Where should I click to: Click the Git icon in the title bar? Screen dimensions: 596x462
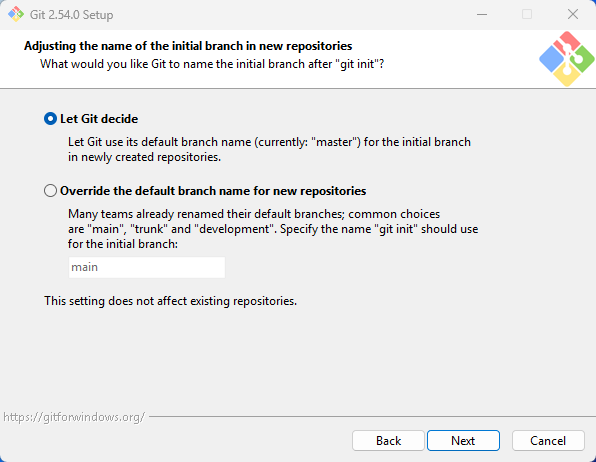click(16, 14)
